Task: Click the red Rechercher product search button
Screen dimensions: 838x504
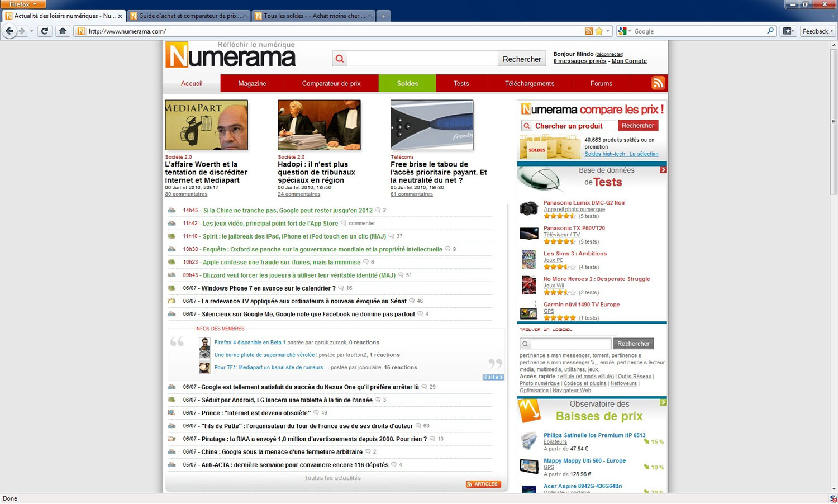Action: [x=637, y=126]
